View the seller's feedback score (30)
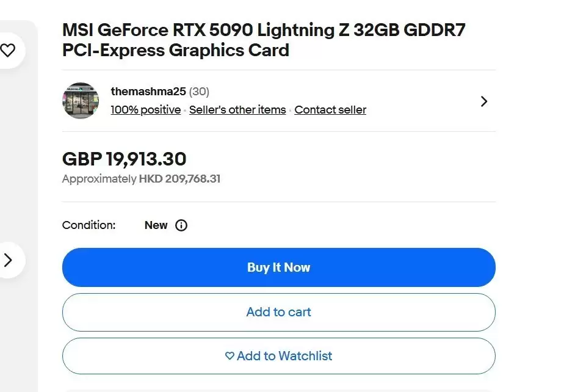This screenshot has height=392, width=575. click(200, 91)
